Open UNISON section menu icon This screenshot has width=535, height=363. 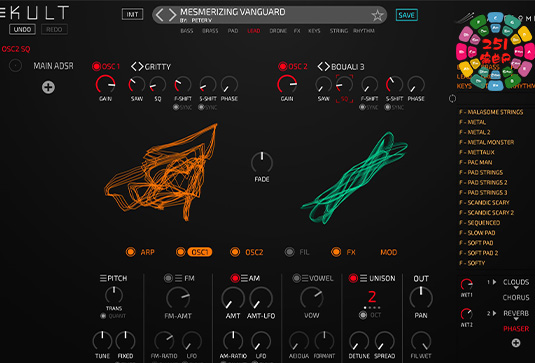click(x=363, y=278)
